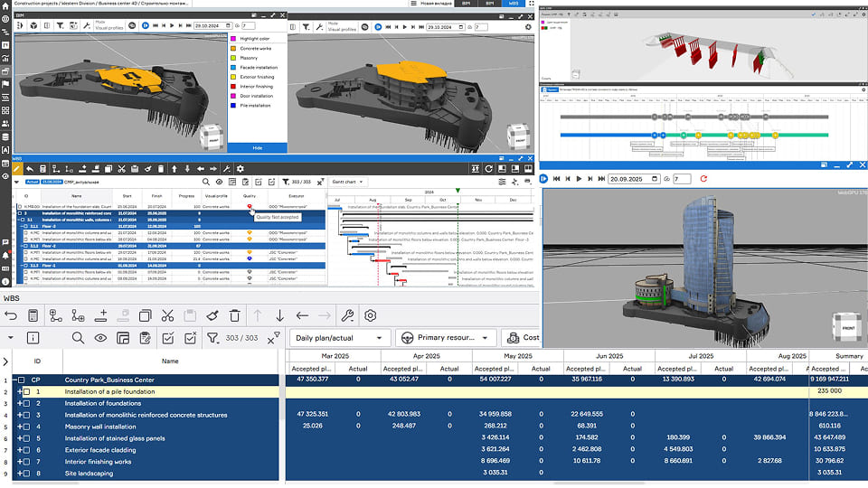The height and width of the screenshot is (488, 868).
Task: Click the trash delete icon in lower toolbar
Action: (235, 315)
